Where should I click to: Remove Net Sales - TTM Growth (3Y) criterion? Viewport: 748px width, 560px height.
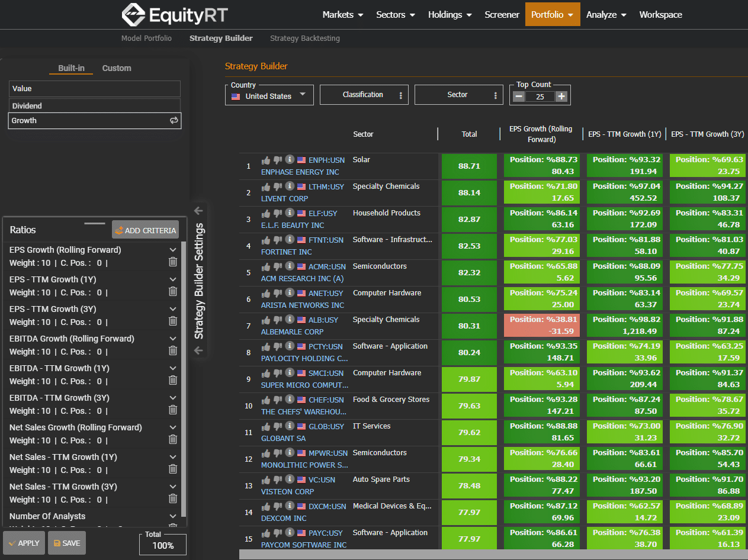pos(173,498)
